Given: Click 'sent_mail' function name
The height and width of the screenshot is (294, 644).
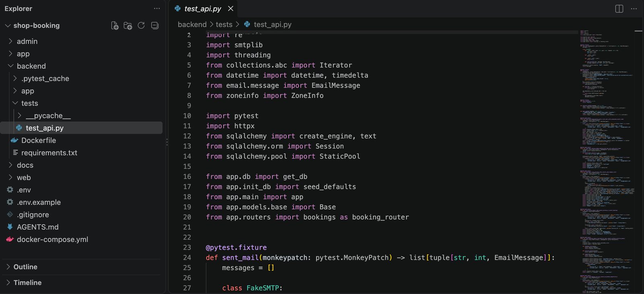Looking at the screenshot, I should 240,257.
